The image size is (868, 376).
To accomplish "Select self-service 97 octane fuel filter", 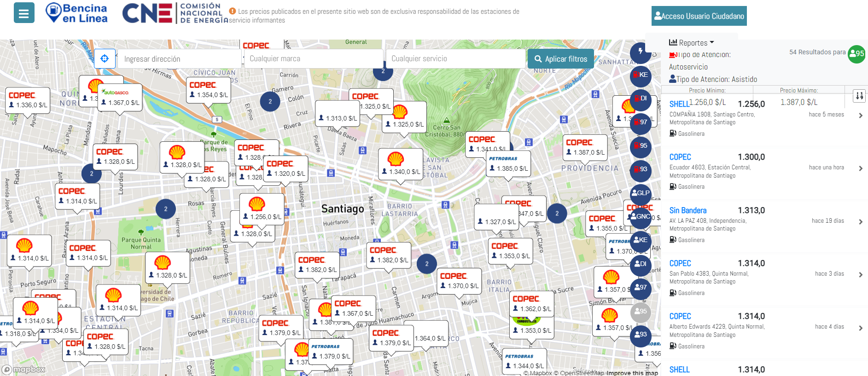I will (x=640, y=122).
